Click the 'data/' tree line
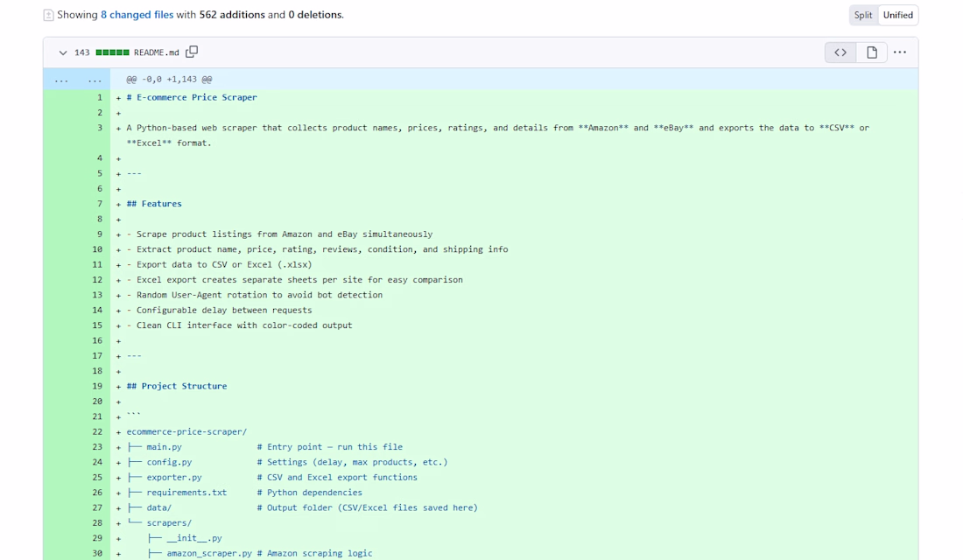963x560 pixels. tap(302, 507)
